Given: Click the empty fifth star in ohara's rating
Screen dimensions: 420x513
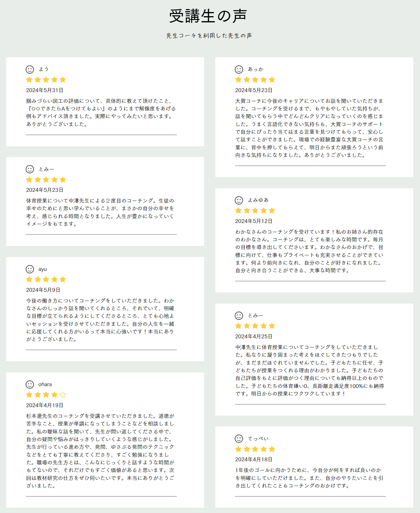Looking at the screenshot, I should (x=63, y=395).
